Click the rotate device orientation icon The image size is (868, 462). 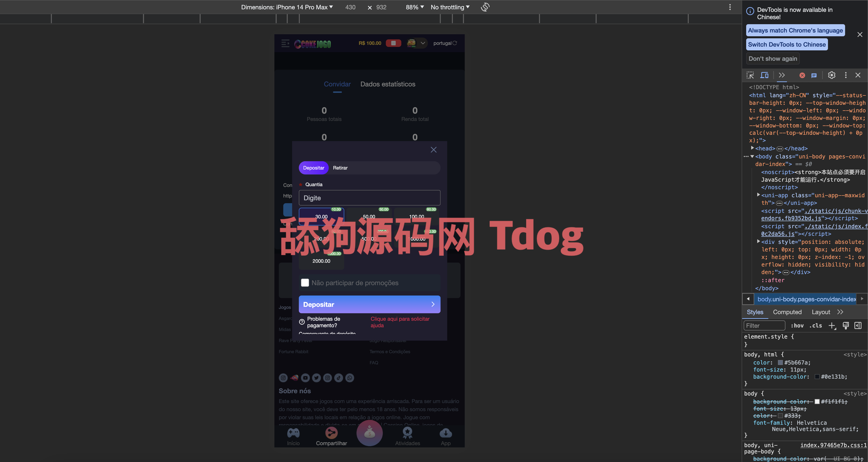click(x=485, y=7)
